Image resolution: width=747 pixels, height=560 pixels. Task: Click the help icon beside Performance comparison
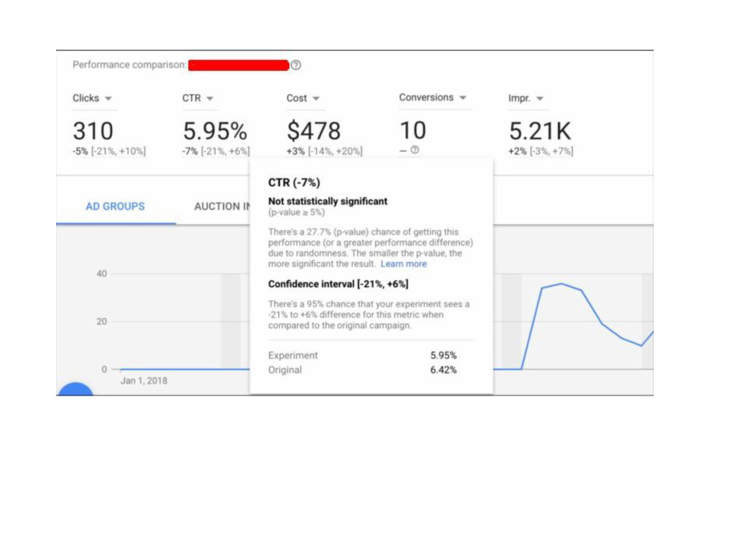(296, 65)
